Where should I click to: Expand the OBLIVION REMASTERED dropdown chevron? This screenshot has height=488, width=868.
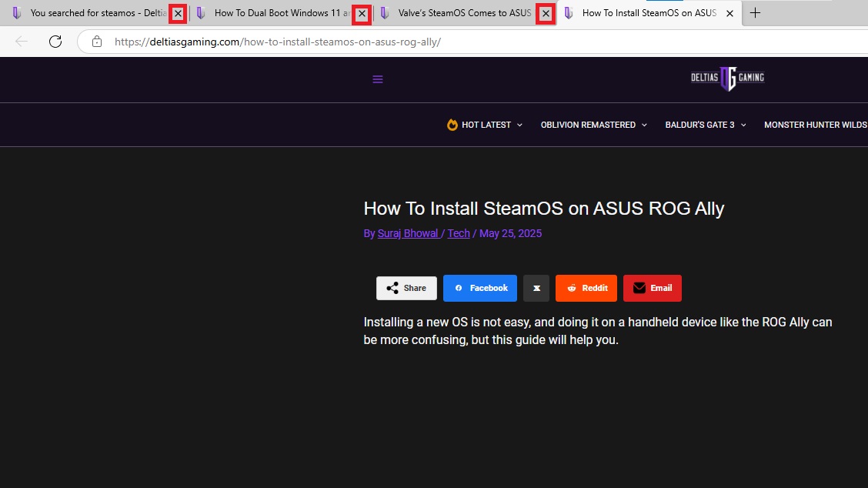pyautogui.click(x=644, y=125)
